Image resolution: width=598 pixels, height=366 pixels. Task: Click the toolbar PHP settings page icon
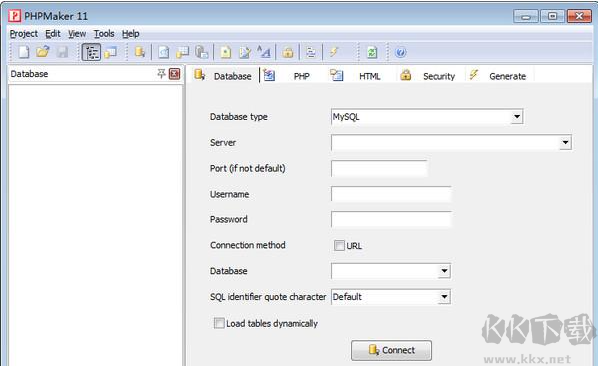[x=164, y=52]
